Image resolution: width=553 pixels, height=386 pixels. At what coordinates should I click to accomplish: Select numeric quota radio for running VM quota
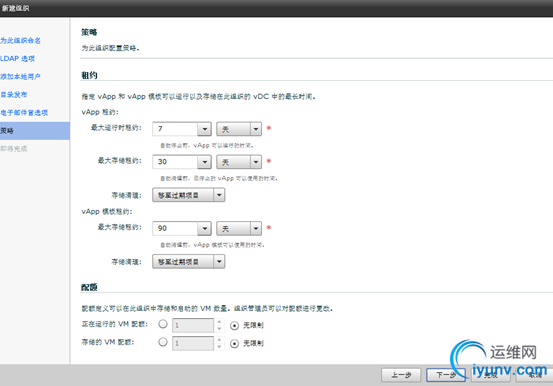pyautogui.click(x=163, y=324)
